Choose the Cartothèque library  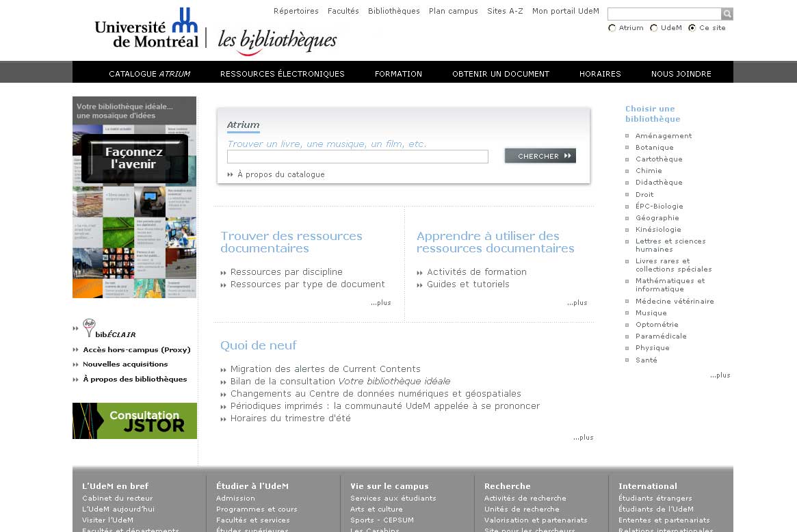659,159
